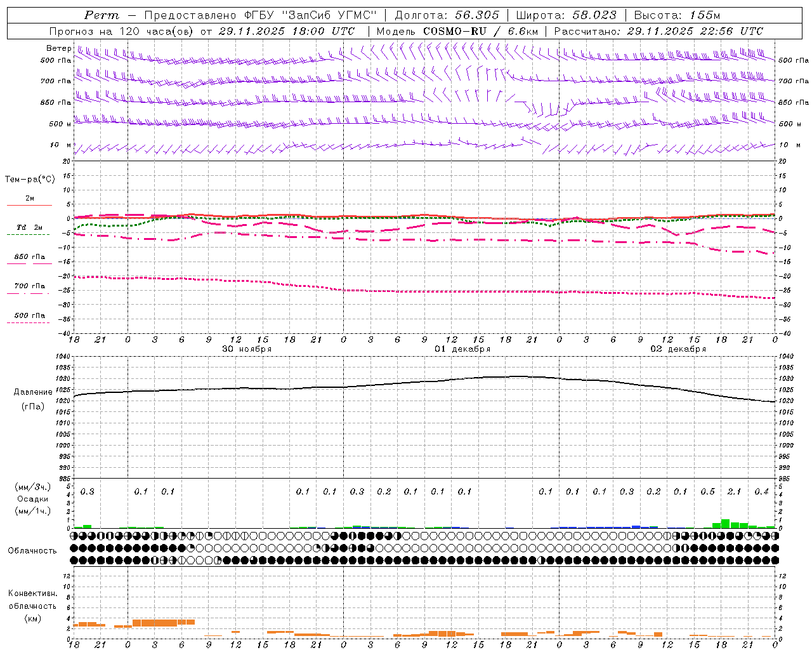The height and width of the screenshot is (650, 812).
Task: Click the "(мм/1ч.)" precipitation unit label
Action: click(33, 511)
